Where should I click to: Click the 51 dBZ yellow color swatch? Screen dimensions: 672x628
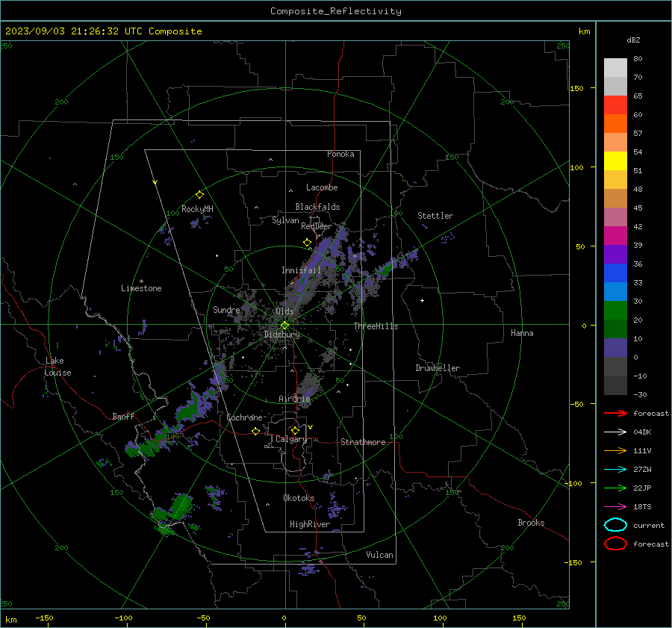pyautogui.click(x=615, y=161)
